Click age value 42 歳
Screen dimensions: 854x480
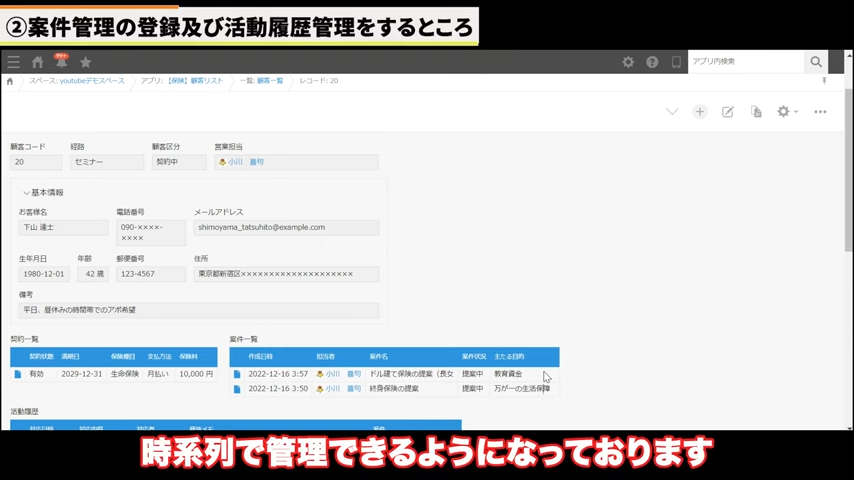pyautogui.click(x=93, y=275)
